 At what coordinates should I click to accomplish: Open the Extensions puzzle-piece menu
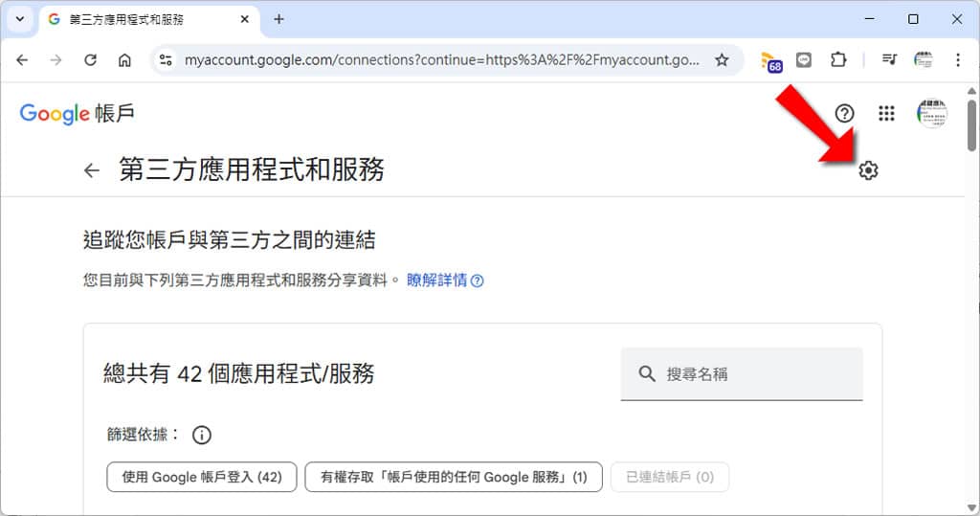(x=838, y=60)
